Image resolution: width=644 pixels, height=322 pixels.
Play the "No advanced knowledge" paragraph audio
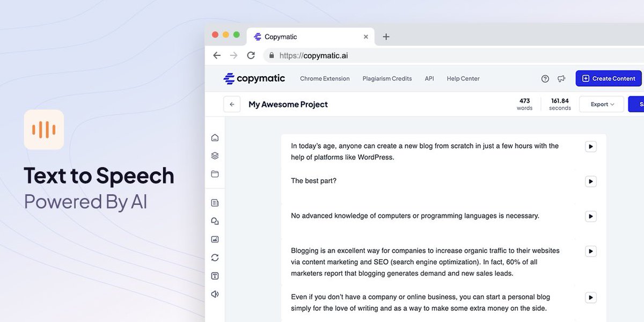[x=591, y=216]
